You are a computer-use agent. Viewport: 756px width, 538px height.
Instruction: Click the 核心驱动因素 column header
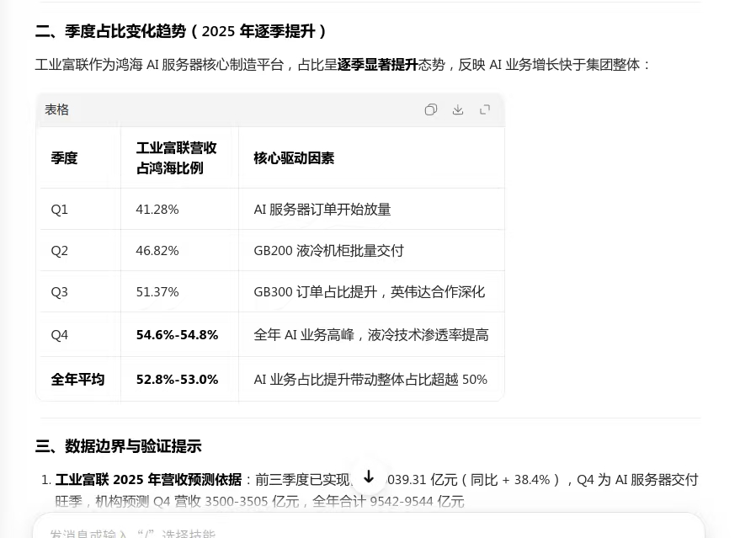(x=294, y=157)
